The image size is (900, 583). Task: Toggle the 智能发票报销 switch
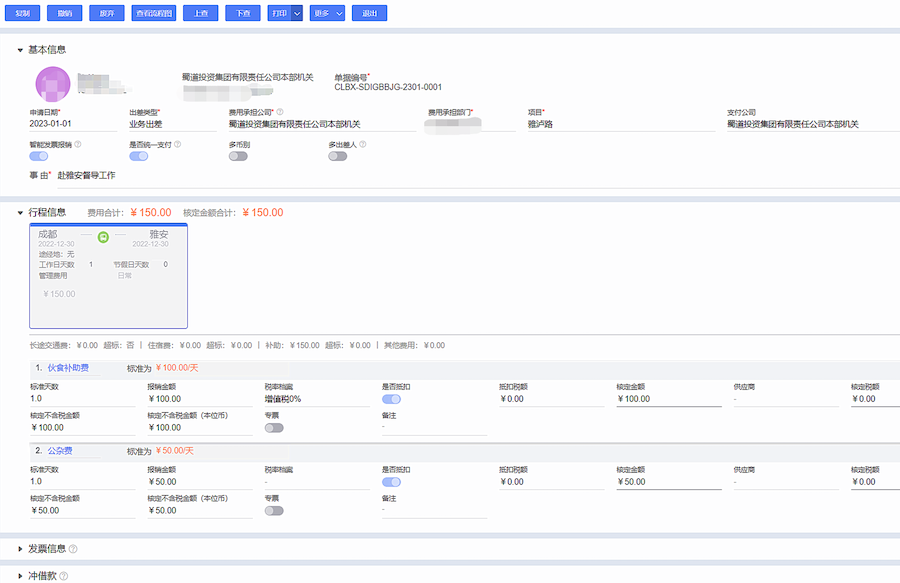coord(39,156)
